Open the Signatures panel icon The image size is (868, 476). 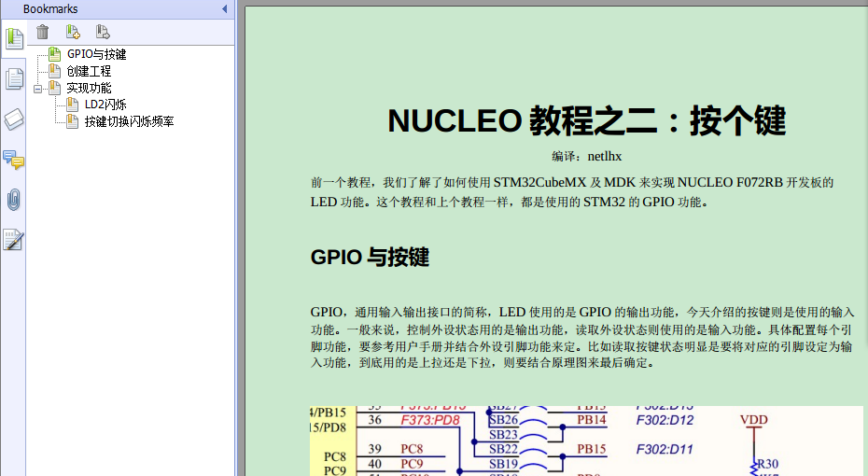14,240
